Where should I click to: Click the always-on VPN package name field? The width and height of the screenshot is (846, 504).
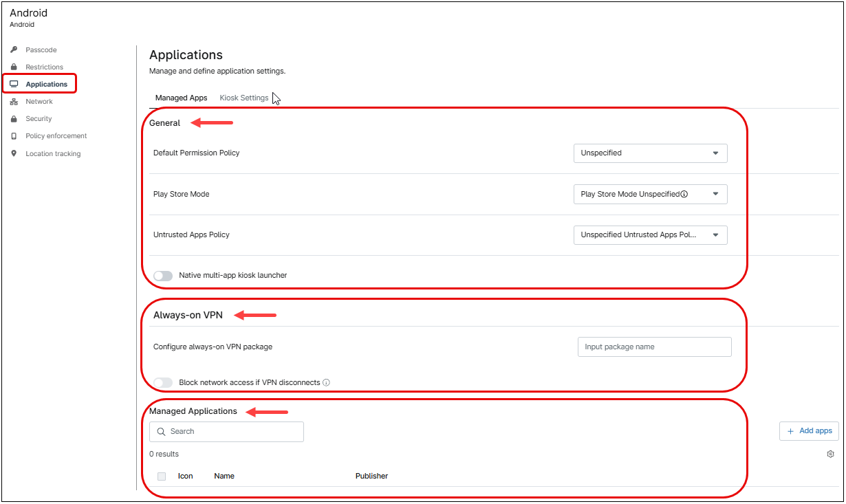point(654,347)
